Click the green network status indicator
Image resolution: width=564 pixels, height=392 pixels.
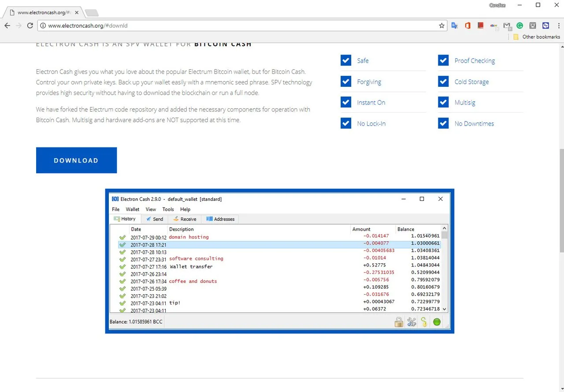click(437, 322)
